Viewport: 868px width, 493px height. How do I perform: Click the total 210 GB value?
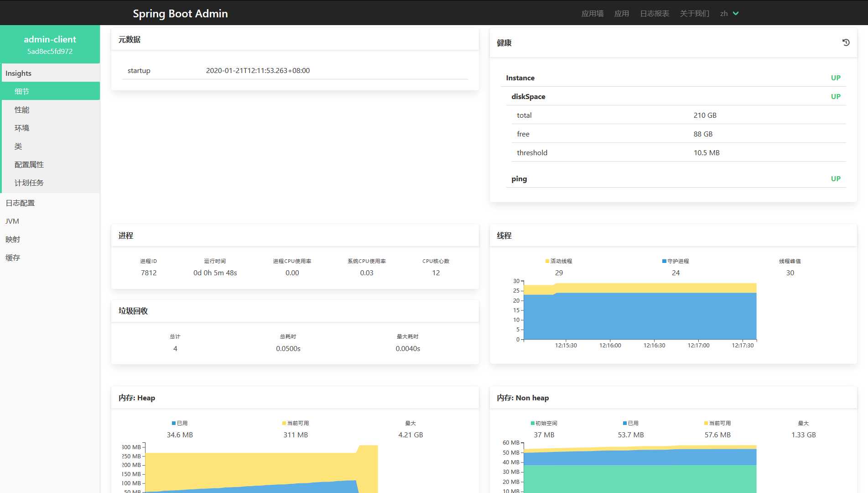[705, 115]
